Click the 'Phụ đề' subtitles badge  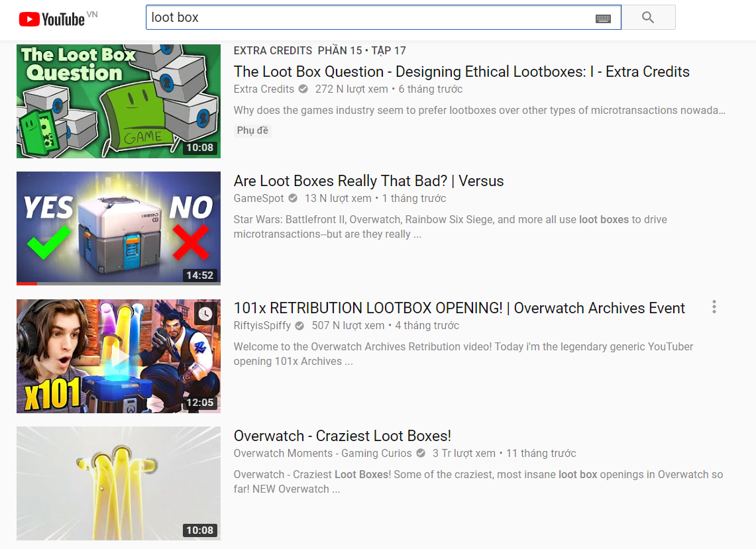[x=252, y=130]
